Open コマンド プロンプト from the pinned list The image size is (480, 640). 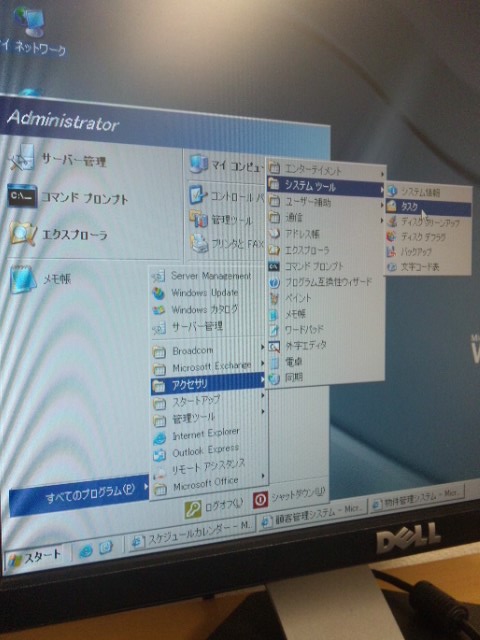click(68, 197)
